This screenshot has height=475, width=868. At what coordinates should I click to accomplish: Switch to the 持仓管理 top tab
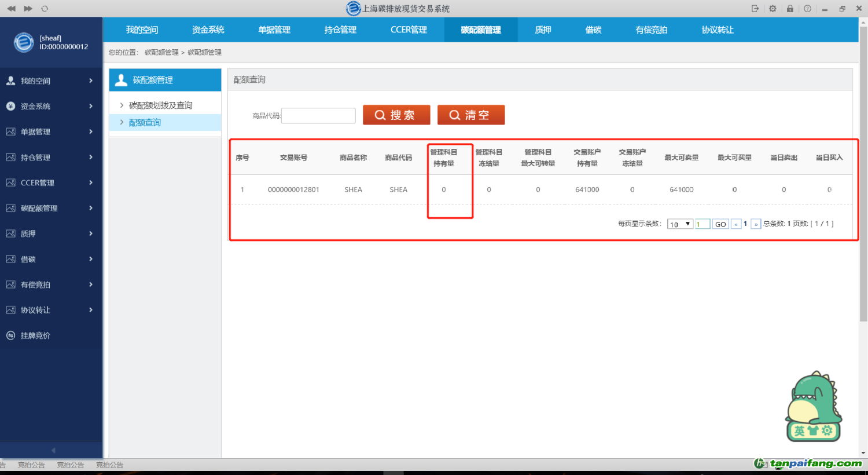point(340,30)
